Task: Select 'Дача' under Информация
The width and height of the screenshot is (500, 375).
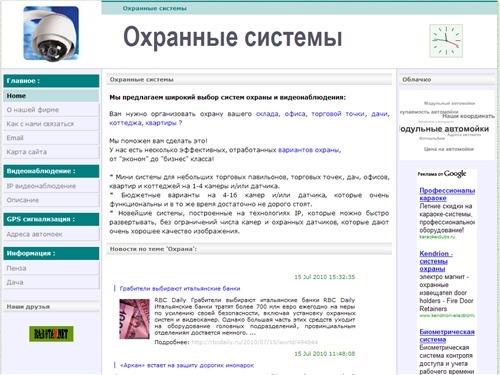Action: 51,282
